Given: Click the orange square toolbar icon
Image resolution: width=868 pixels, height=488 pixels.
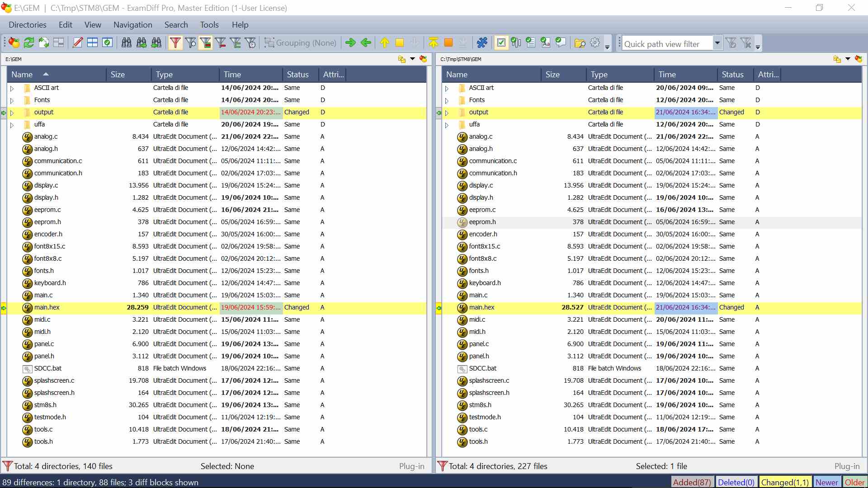Looking at the screenshot, I should tap(448, 43).
